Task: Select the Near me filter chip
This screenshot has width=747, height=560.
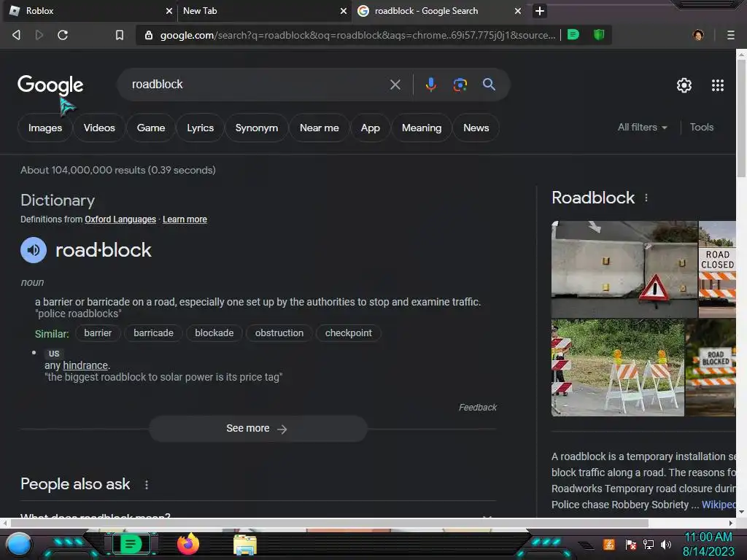Action: click(320, 128)
